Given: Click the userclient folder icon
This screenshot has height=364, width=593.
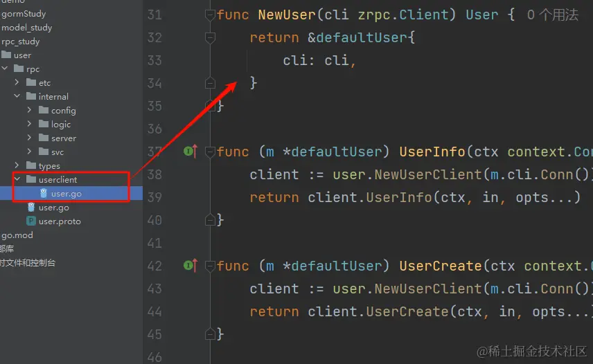Looking at the screenshot, I should [31, 179].
